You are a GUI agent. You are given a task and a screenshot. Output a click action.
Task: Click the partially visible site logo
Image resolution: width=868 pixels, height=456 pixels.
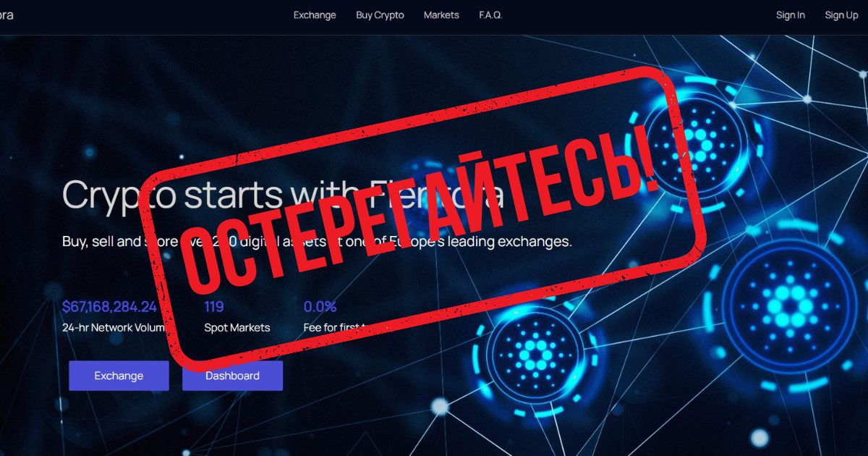(x=7, y=15)
